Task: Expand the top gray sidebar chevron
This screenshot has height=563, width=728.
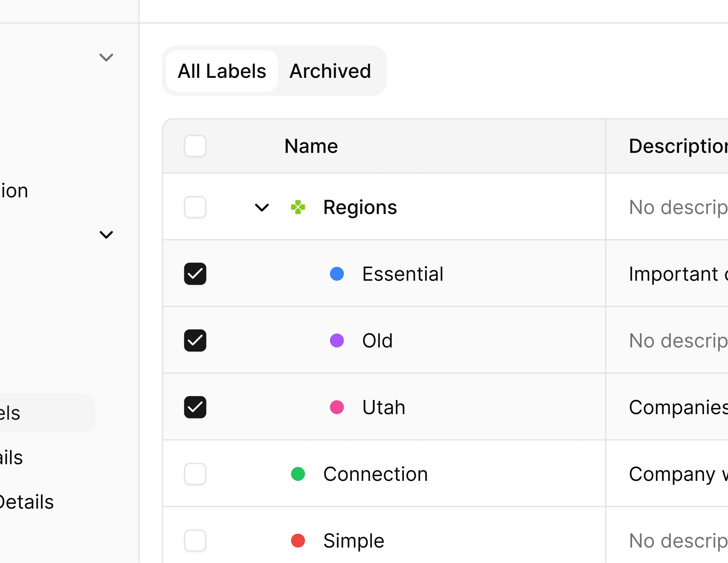Action: point(106,57)
